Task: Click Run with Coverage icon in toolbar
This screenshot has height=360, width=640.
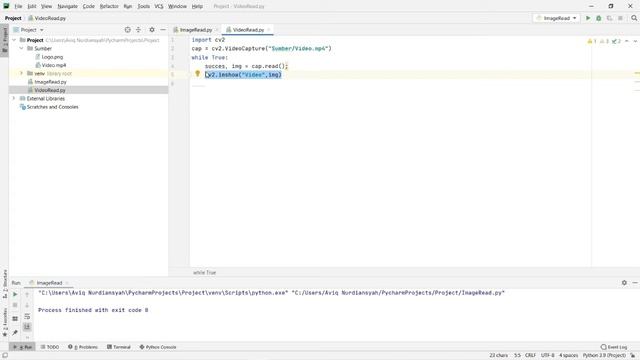Action: point(609,18)
